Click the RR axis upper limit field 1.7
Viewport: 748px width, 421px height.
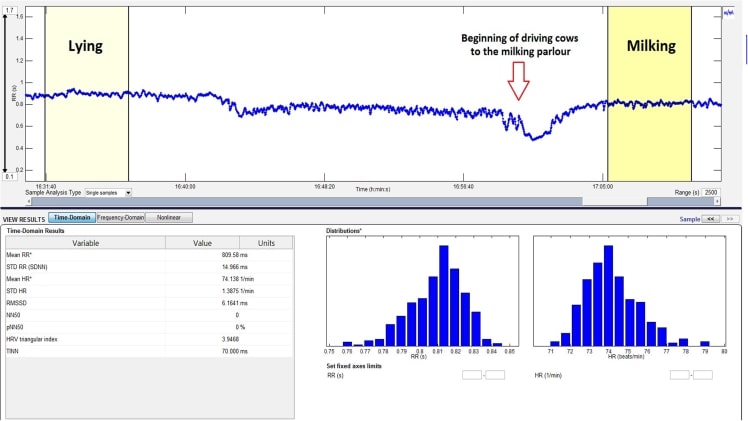click(9, 8)
